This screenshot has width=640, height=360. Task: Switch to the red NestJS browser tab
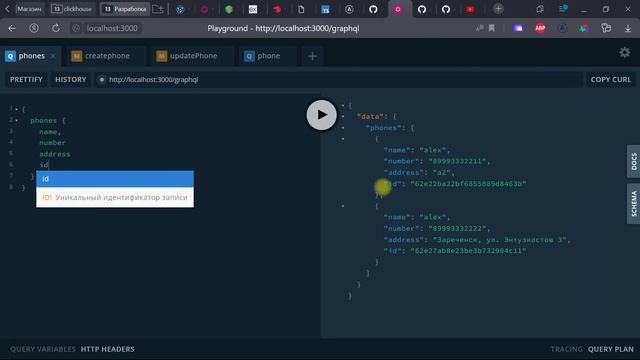(277, 9)
